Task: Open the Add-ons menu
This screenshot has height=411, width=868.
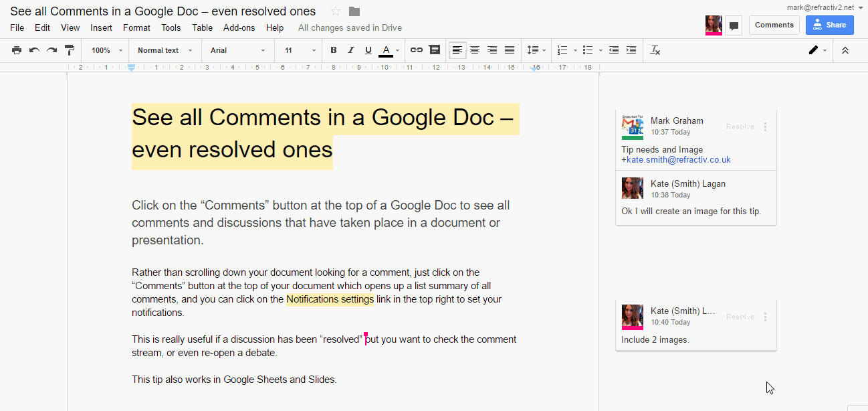Action: [239, 28]
